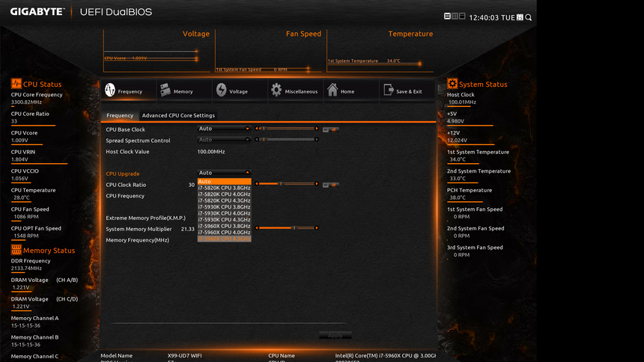644x362 pixels.
Task: Open the Save & Exit section
Action: pos(388,90)
